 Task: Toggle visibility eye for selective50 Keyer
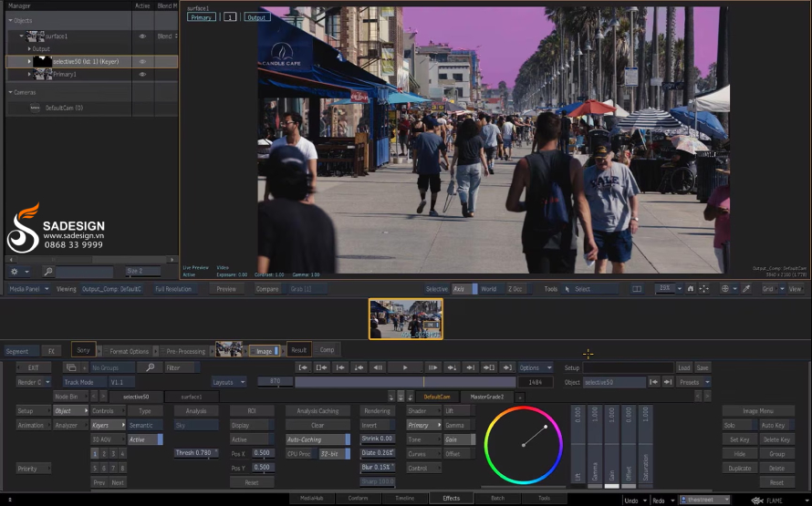(142, 62)
